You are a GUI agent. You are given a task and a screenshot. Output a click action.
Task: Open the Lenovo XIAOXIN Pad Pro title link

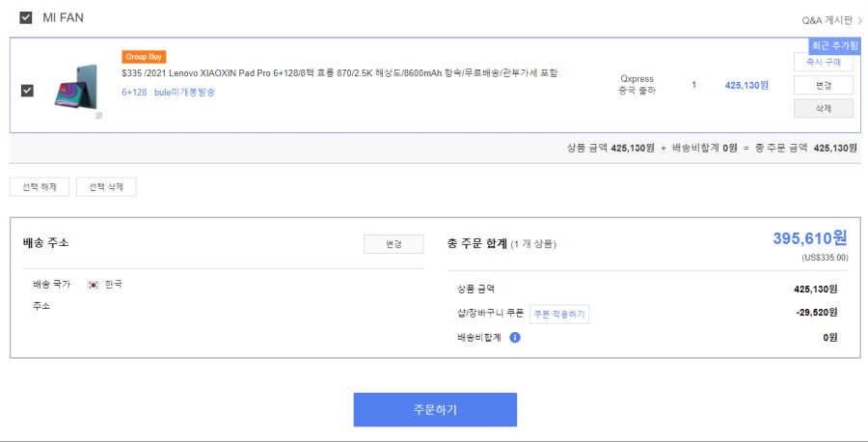coord(339,73)
